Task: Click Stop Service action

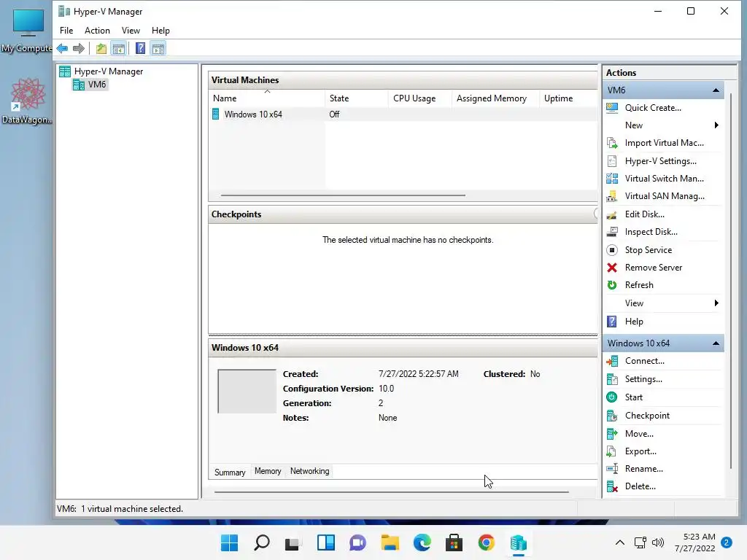Action: [x=648, y=250]
